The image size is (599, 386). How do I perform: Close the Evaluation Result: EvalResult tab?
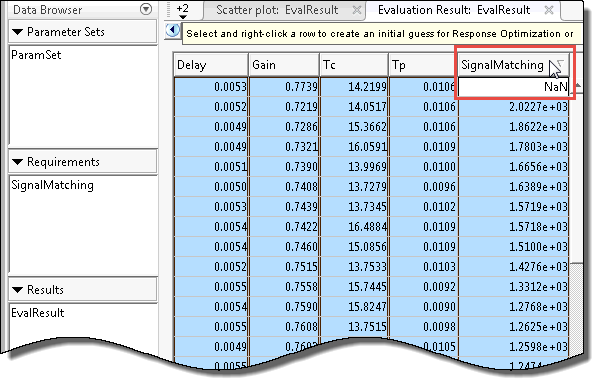(x=549, y=10)
